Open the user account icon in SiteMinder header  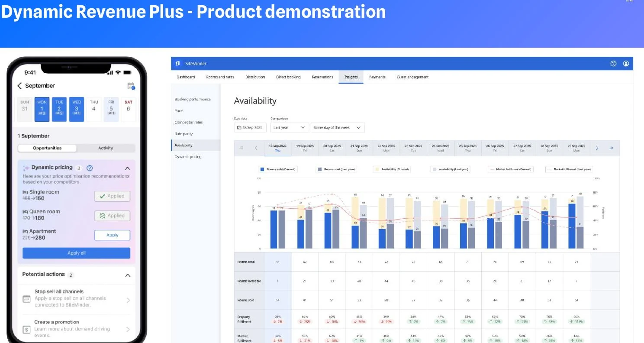pos(626,63)
